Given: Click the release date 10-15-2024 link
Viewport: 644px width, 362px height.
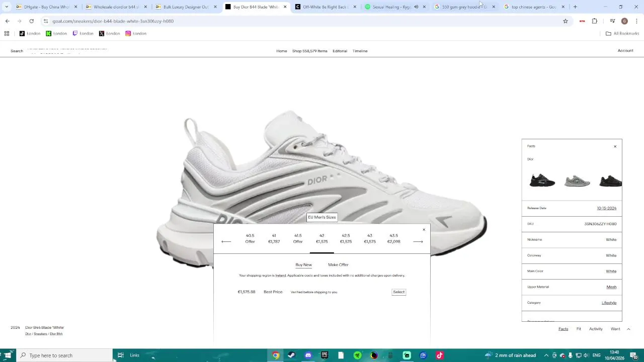Looking at the screenshot, I should click(x=607, y=208).
